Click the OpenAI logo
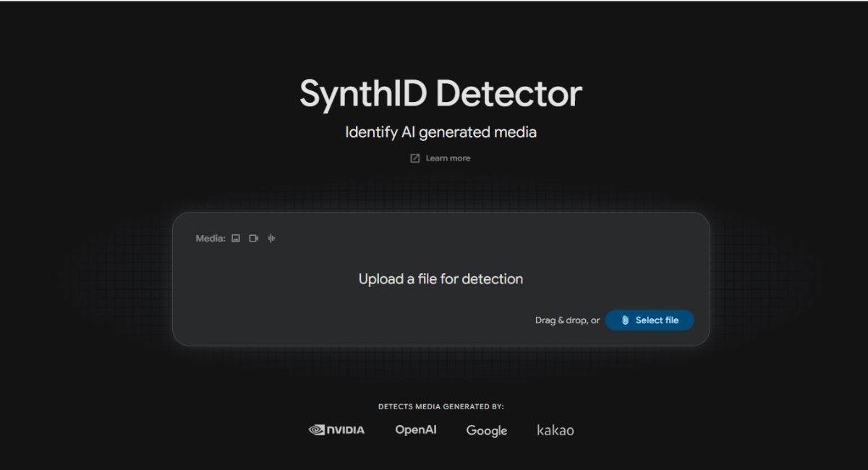Viewport: 868px width, 470px height. tap(416, 430)
